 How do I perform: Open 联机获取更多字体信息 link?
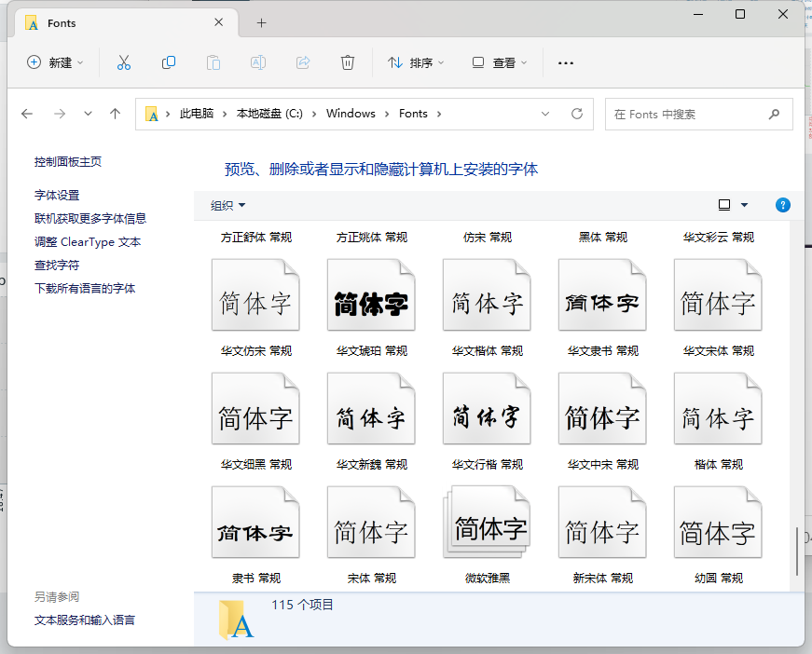90,219
